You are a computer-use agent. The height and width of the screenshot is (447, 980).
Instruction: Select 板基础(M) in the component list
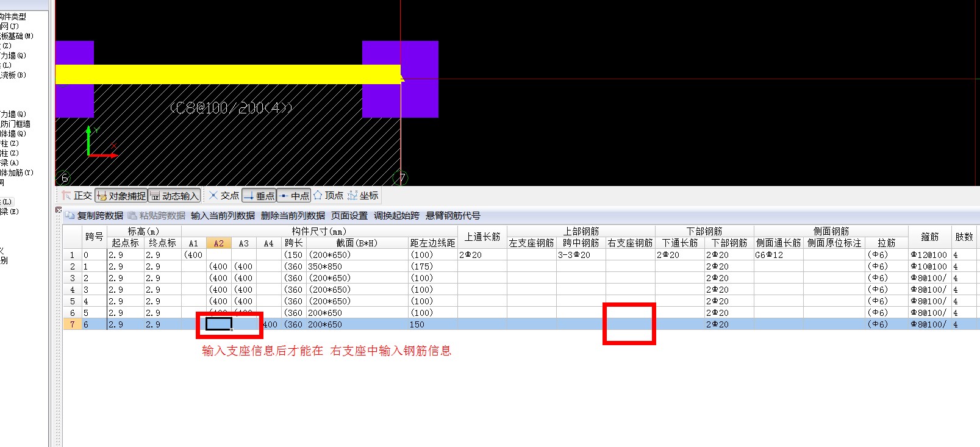(16, 36)
